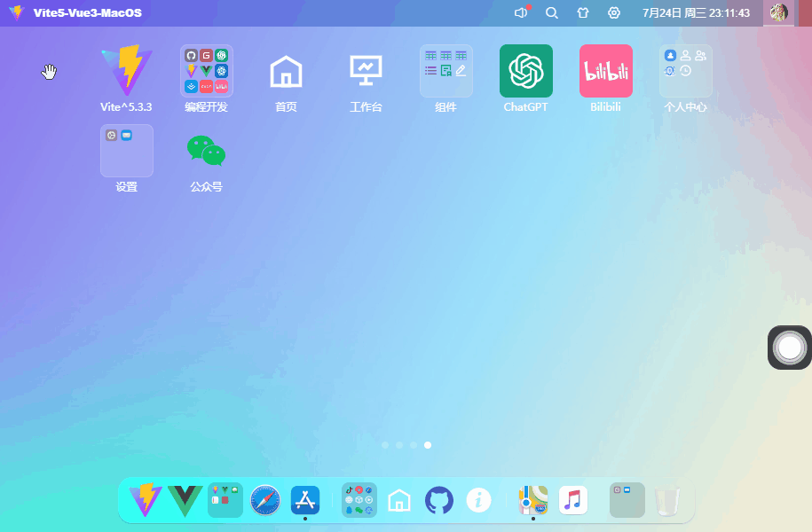The image size is (812, 532).
Task: Open the Vite^5.3.3 desktop app
Action: tap(127, 71)
